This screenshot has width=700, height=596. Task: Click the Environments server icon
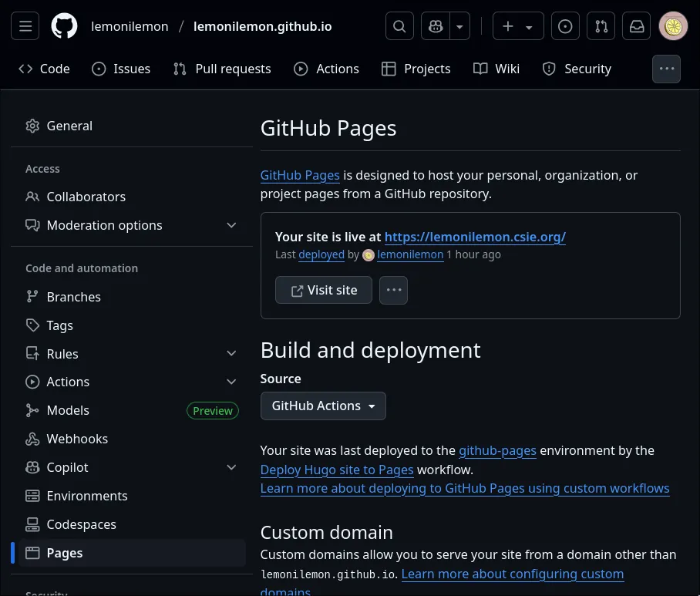point(32,496)
